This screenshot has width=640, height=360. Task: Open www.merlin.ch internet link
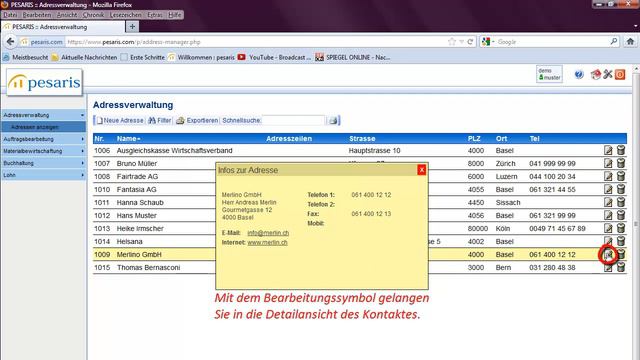(x=267, y=242)
